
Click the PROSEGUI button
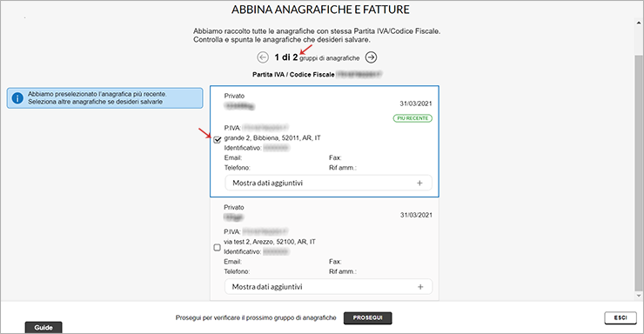(x=367, y=318)
